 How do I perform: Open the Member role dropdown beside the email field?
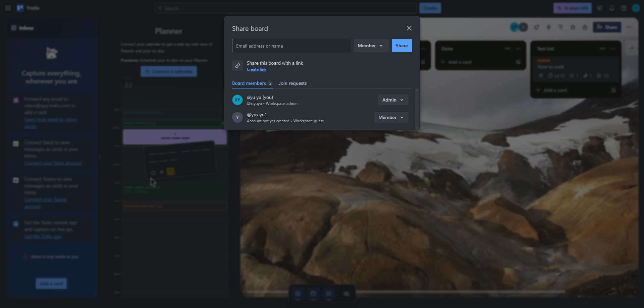tap(371, 46)
